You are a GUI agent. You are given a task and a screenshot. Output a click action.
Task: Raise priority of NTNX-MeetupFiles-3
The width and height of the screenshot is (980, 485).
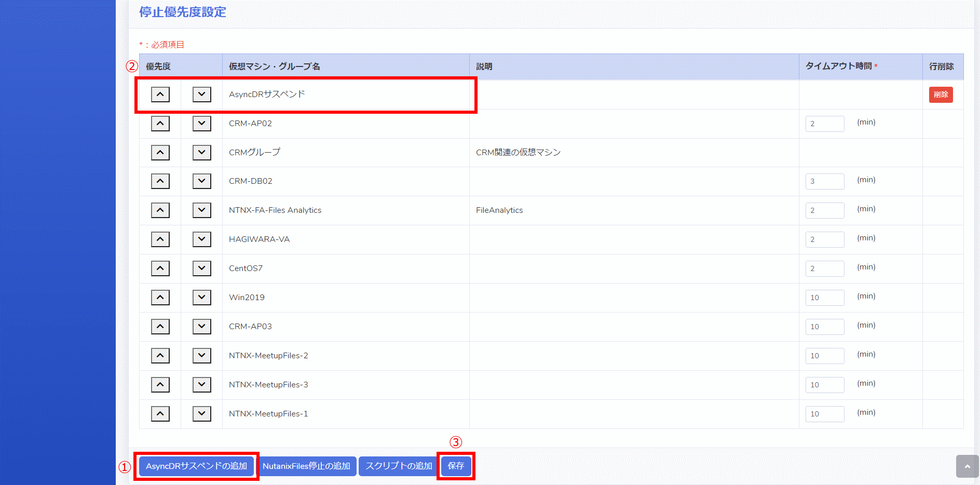pos(160,385)
